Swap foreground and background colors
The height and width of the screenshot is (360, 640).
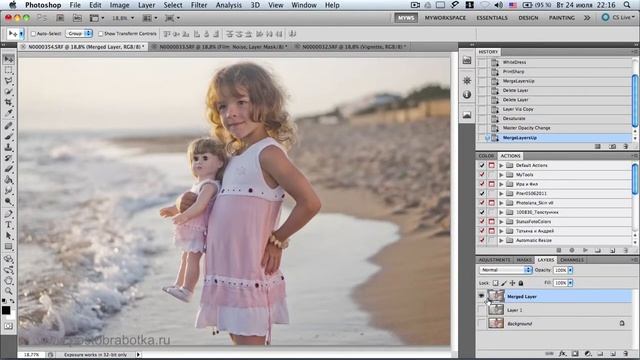click(x=12, y=301)
